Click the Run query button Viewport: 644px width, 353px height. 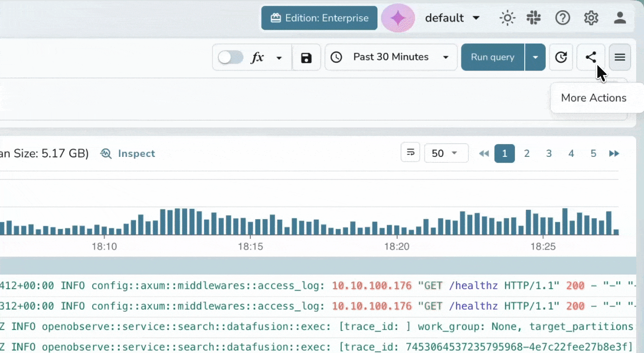click(x=493, y=57)
